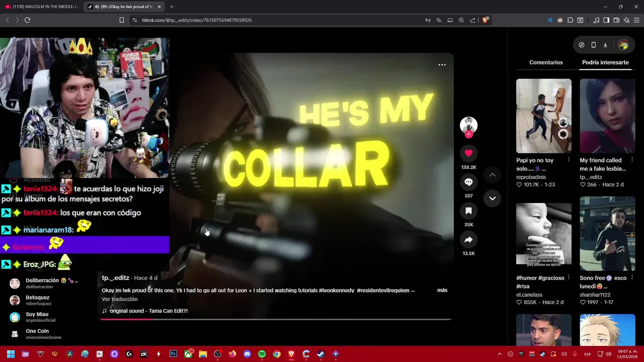Click the download app icon in top pill

[x=605, y=45]
